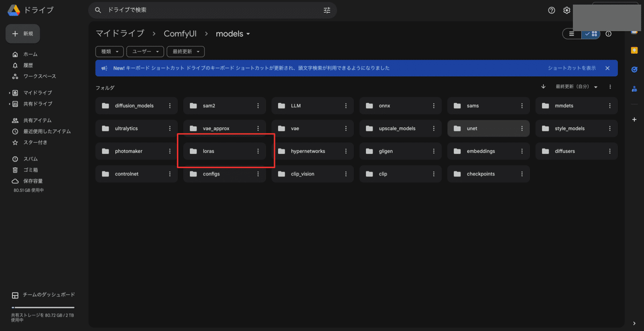Expand マイドライブ in sidebar tree

(10, 93)
